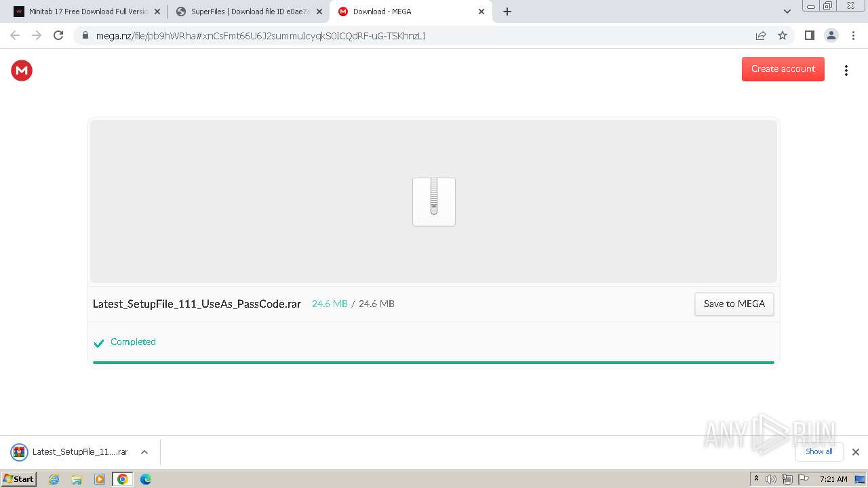Screen dimensions: 868x488
Task: Open Windows Media Player from taskbar
Action: coord(100,479)
